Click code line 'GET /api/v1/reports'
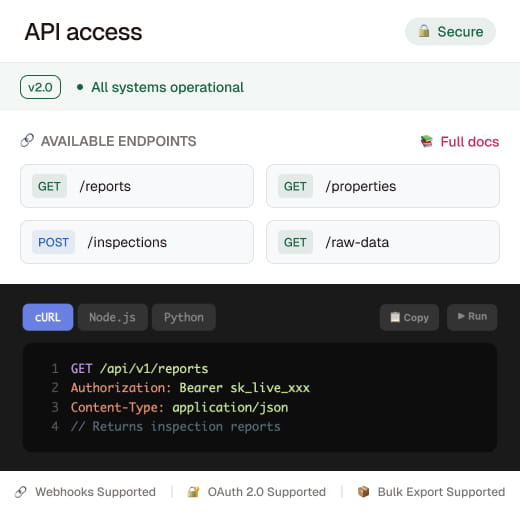 (139, 369)
